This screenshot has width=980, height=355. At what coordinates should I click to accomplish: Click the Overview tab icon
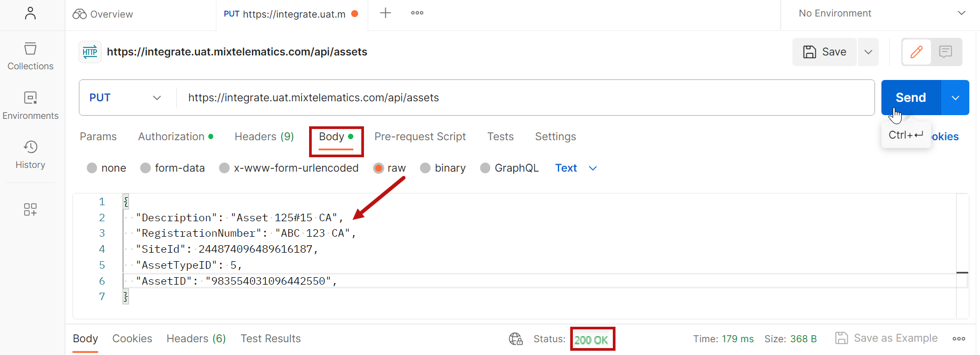coord(80,14)
